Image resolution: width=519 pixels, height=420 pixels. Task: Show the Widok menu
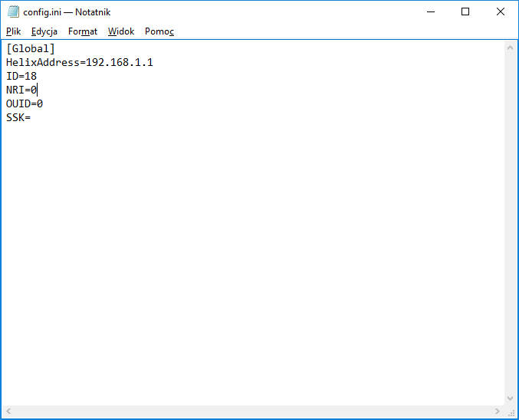(121, 31)
